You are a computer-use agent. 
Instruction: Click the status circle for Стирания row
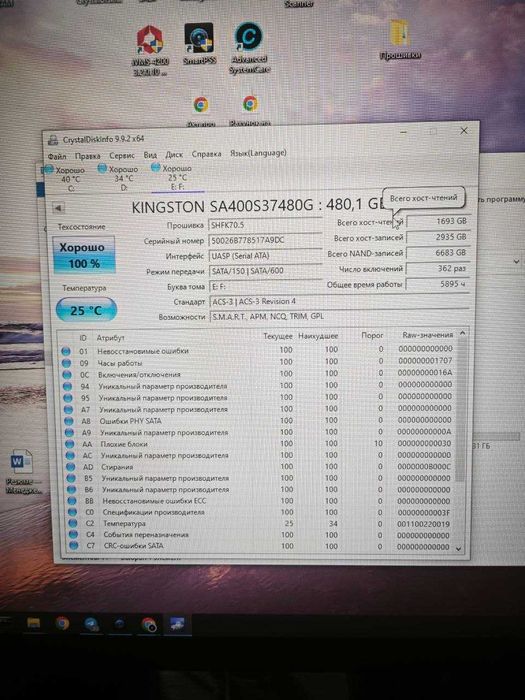tap(70, 467)
